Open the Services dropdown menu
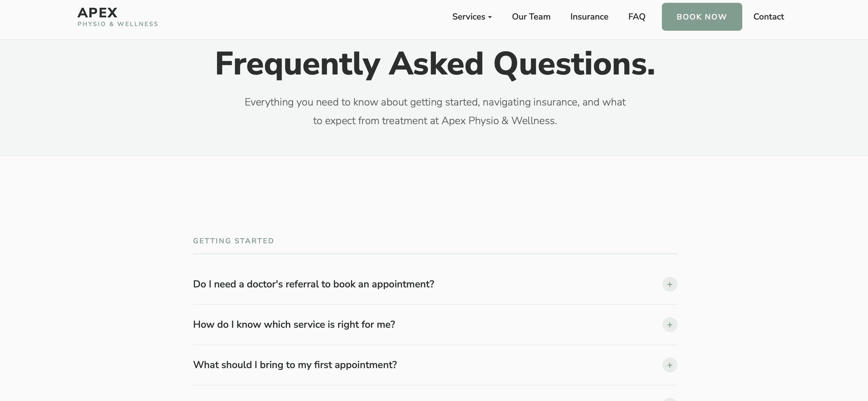The width and height of the screenshot is (868, 401). (472, 16)
